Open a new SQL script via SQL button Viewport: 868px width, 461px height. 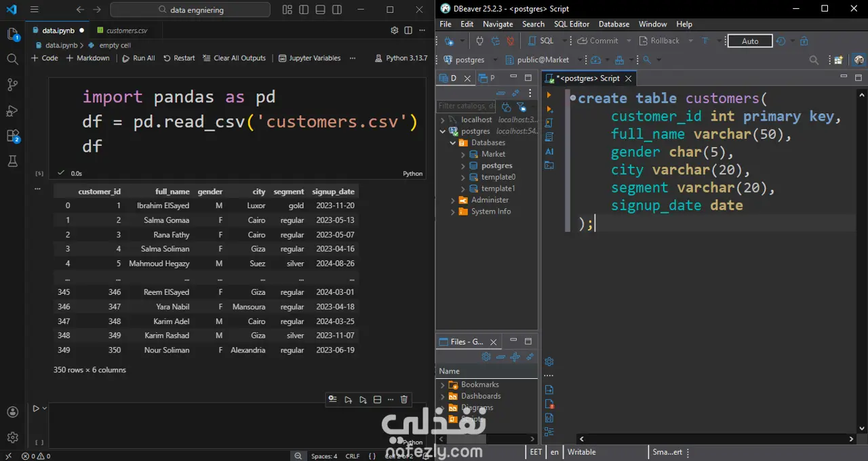[x=540, y=41]
